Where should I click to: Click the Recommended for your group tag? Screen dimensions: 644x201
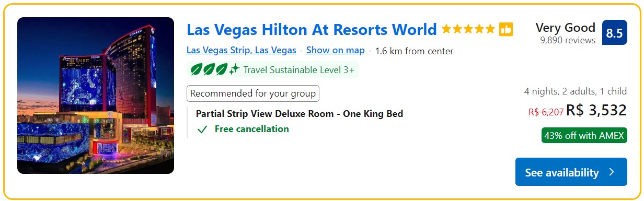(x=253, y=94)
